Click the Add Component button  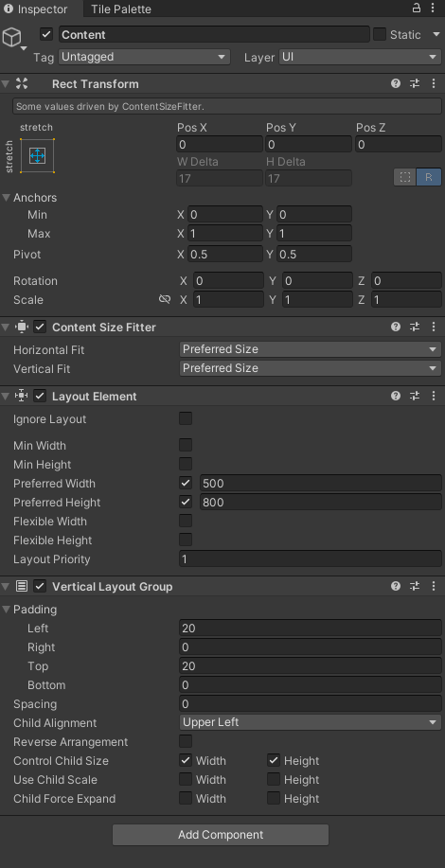(x=221, y=834)
